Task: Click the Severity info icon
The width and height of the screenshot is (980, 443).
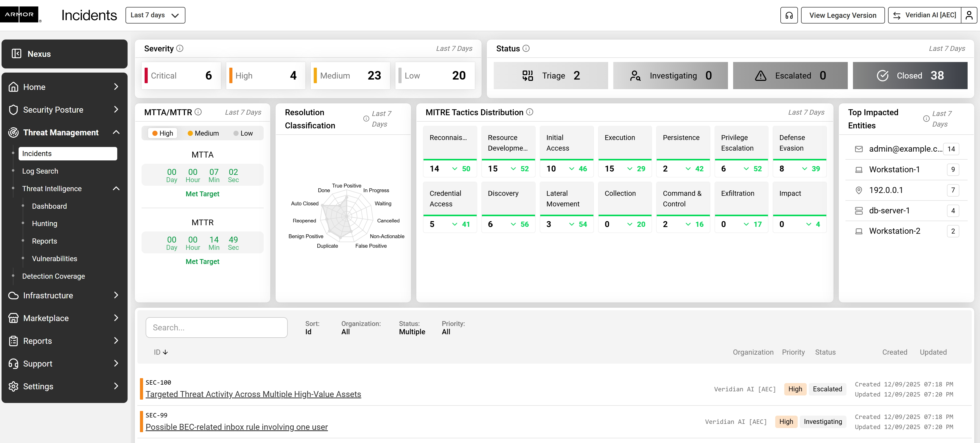Action: click(x=180, y=48)
